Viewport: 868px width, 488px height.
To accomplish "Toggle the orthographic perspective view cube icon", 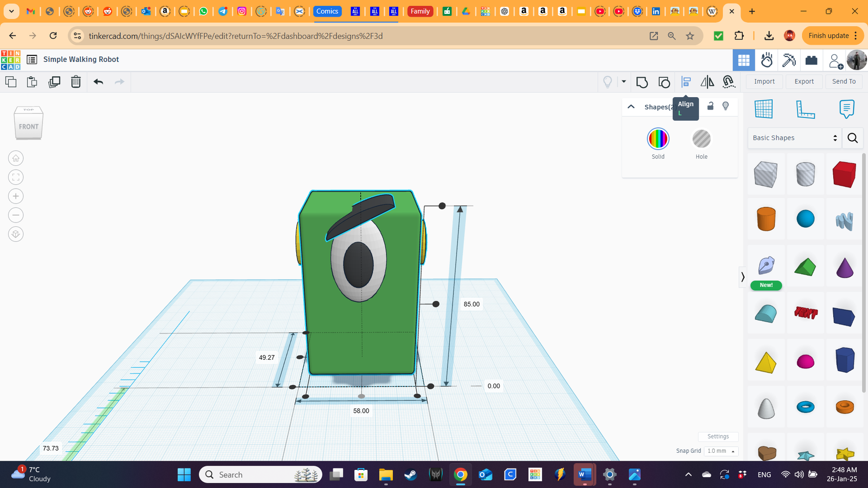I will 16,234.
